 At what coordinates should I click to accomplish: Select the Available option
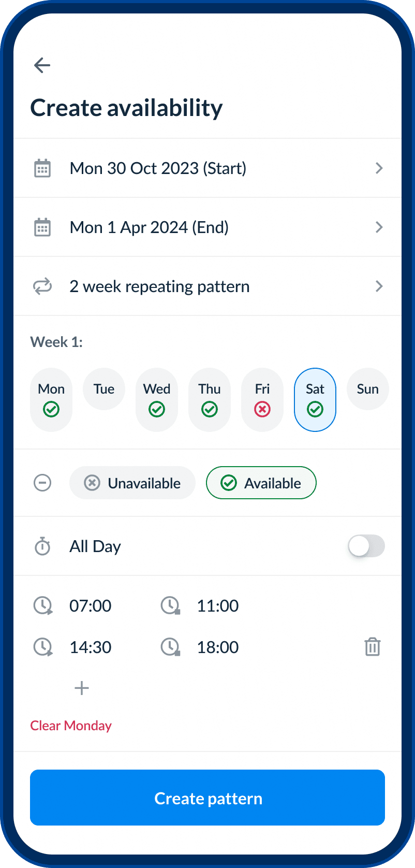click(x=261, y=483)
